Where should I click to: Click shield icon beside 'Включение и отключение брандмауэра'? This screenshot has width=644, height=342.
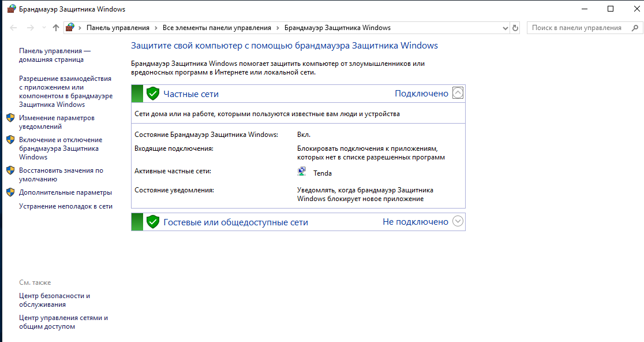click(11, 140)
